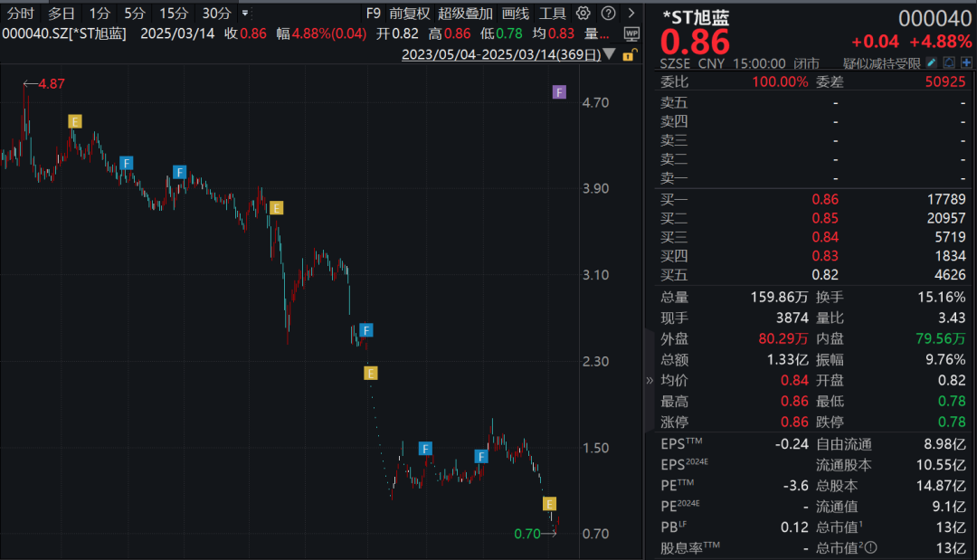Click the info icon next to 总市值²
Viewport: 977px width, 560px height.
pos(871,547)
